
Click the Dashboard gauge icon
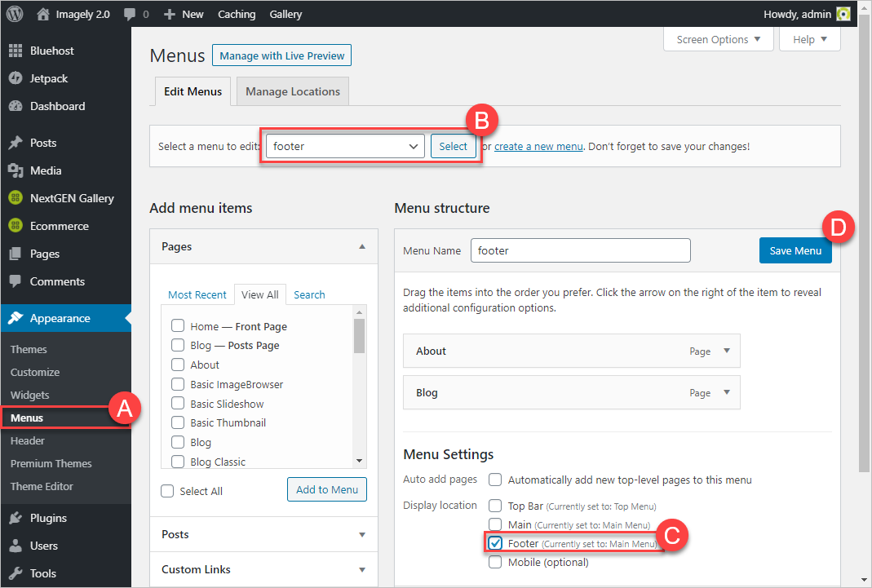(15, 106)
